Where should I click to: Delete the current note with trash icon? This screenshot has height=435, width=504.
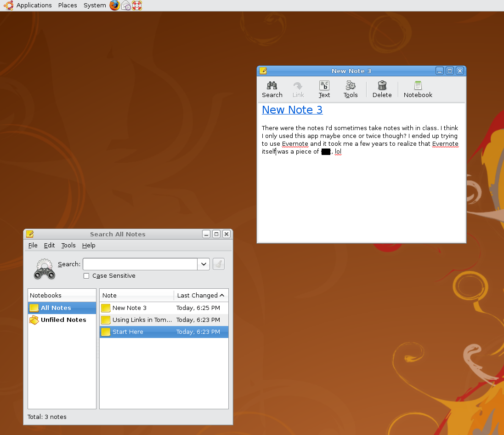click(x=382, y=89)
